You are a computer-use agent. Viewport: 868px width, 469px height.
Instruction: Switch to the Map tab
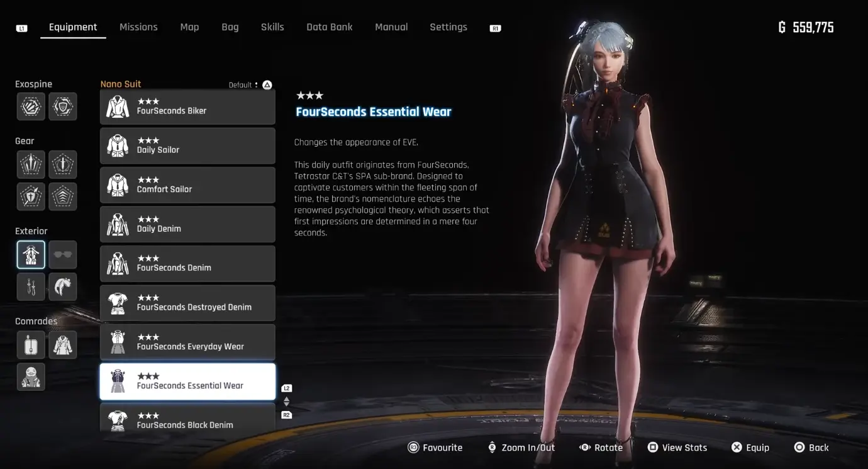coord(189,27)
